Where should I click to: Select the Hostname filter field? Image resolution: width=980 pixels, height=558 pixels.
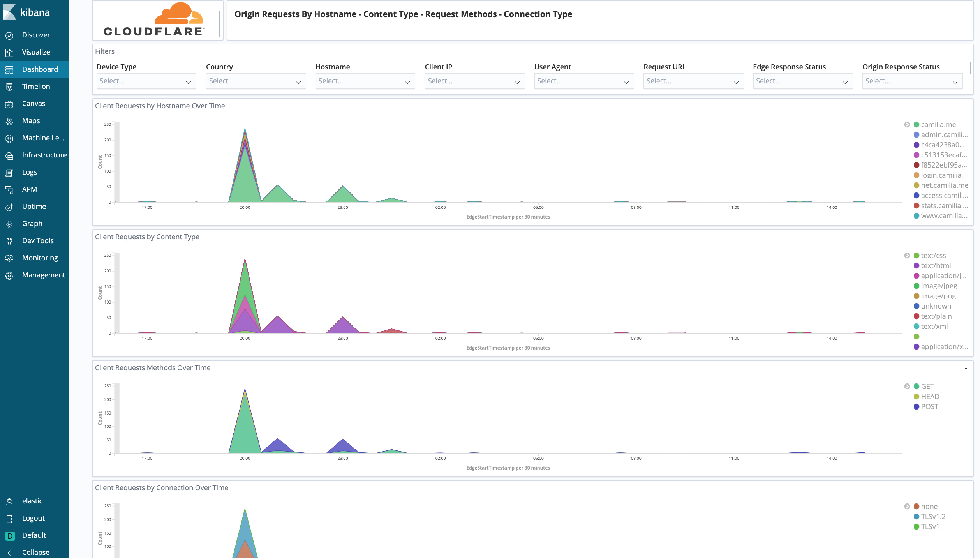(x=365, y=81)
